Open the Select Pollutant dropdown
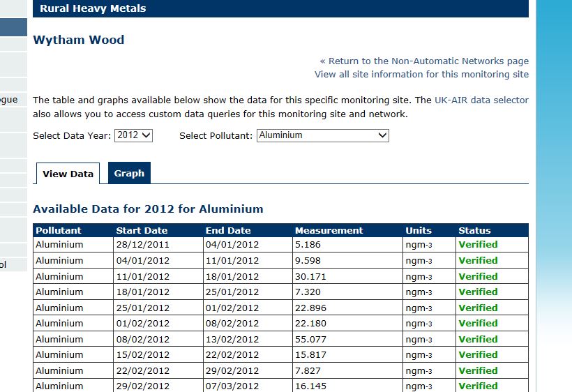 pyautogui.click(x=322, y=135)
